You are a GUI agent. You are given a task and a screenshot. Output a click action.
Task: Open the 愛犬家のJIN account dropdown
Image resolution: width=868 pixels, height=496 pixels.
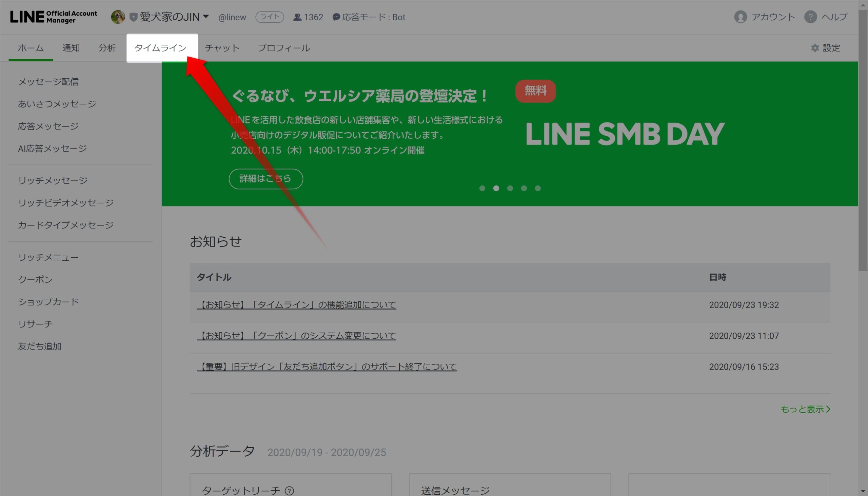point(174,17)
